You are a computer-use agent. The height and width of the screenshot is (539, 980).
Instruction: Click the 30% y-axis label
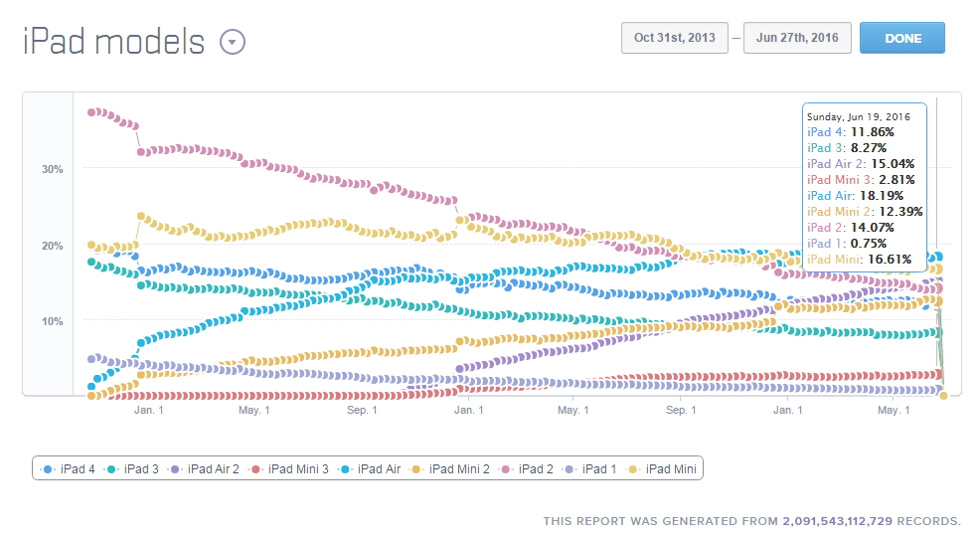click(x=52, y=169)
